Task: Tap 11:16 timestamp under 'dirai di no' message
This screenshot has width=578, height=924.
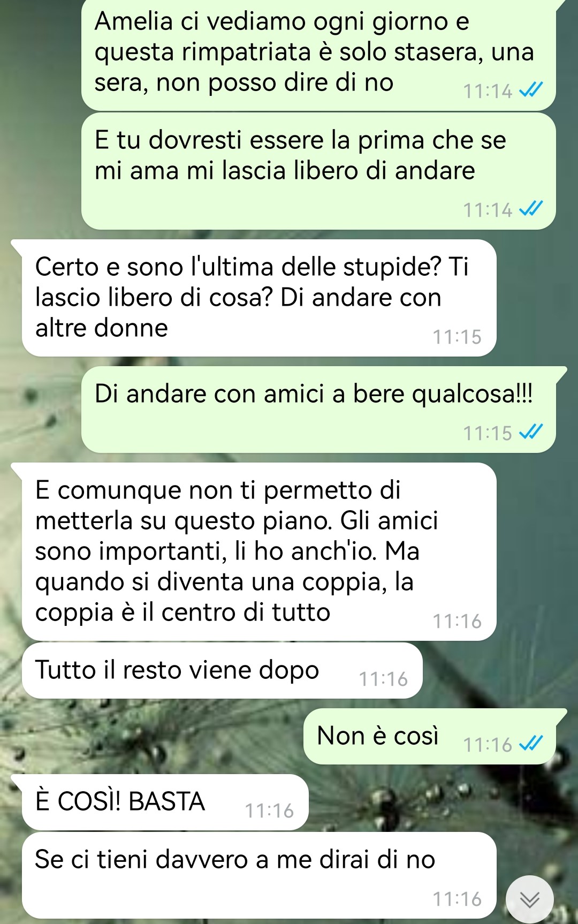Action: (457, 899)
